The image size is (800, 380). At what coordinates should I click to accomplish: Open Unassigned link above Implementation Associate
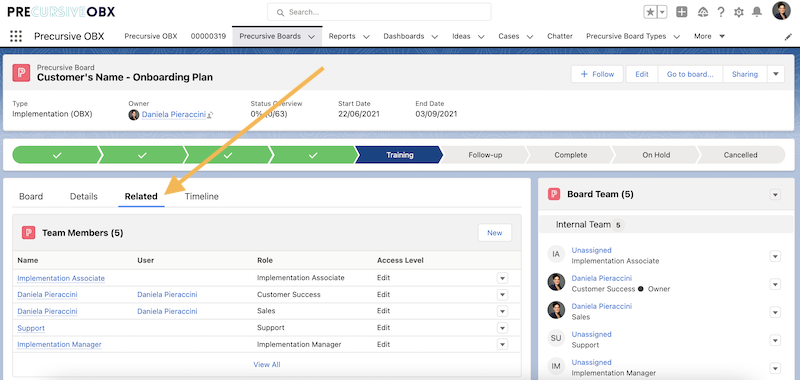591,250
